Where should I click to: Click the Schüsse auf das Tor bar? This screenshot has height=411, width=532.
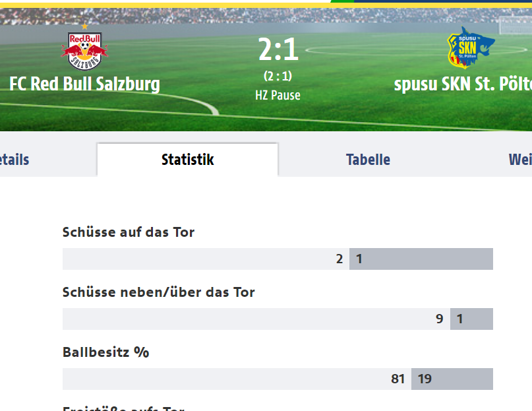pos(278,259)
